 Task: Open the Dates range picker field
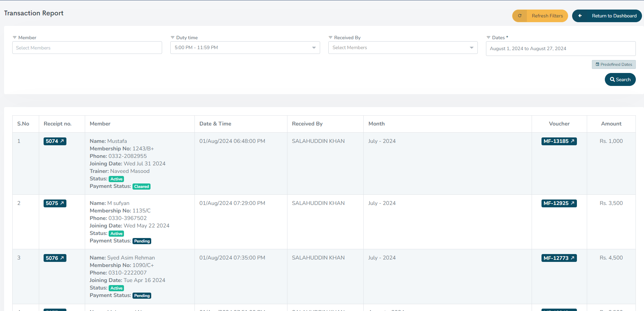point(560,48)
